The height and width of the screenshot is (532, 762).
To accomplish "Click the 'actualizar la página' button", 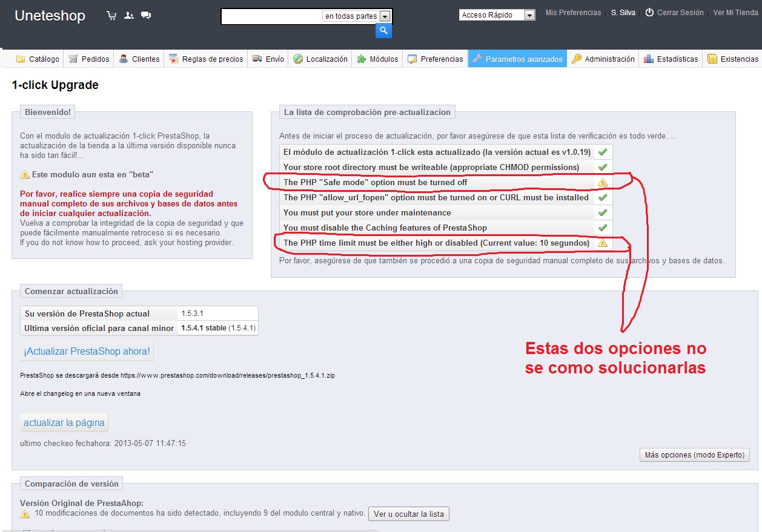I will tap(64, 422).
